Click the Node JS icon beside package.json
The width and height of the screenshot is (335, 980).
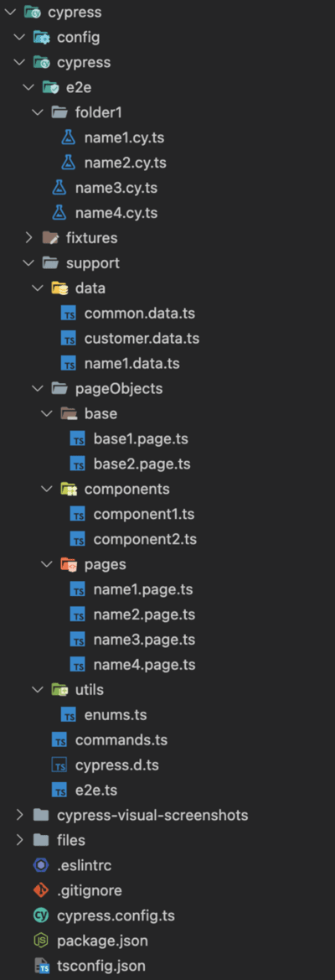click(41, 941)
